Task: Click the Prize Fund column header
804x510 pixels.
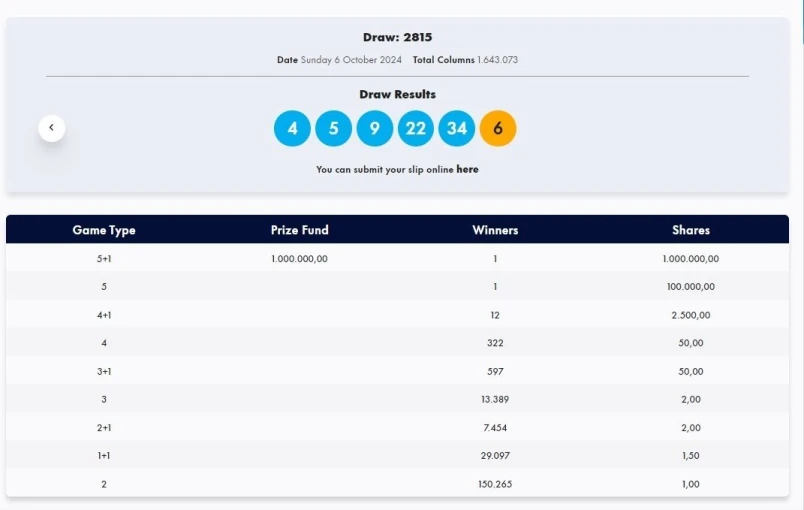Action: pyautogui.click(x=299, y=230)
